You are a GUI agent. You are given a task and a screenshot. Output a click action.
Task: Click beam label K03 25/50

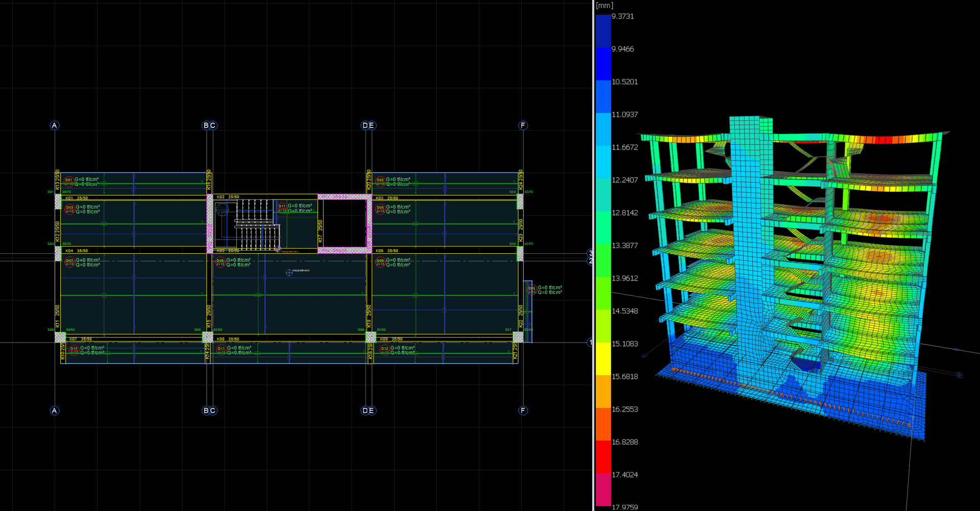(x=387, y=198)
